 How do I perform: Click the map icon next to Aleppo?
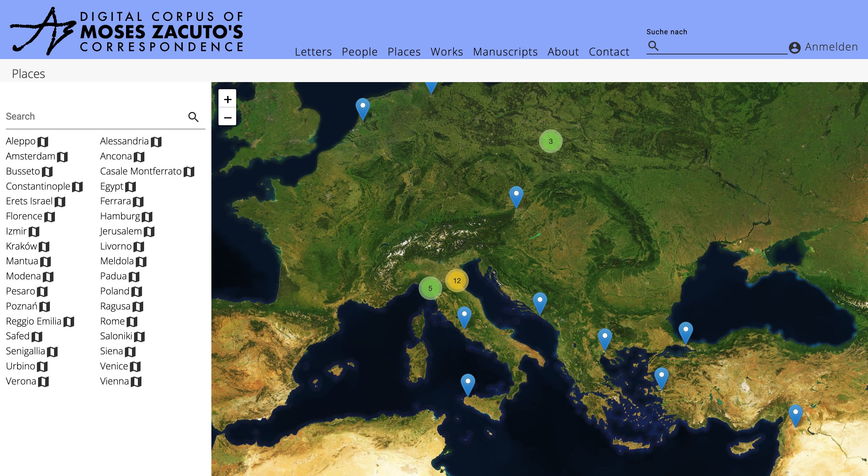click(43, 141)
